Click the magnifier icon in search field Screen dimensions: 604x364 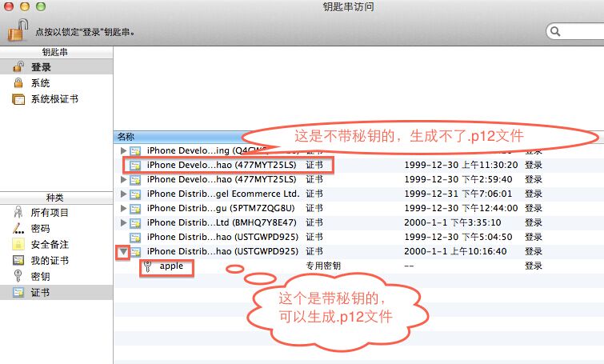pyautogui.click(x=555, y=31)
